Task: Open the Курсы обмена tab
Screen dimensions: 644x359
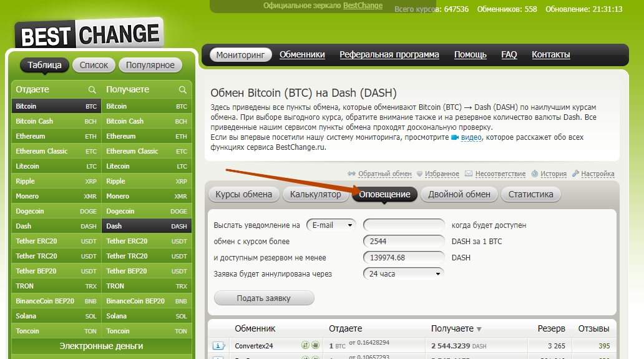Action: (x=244, y=194)
